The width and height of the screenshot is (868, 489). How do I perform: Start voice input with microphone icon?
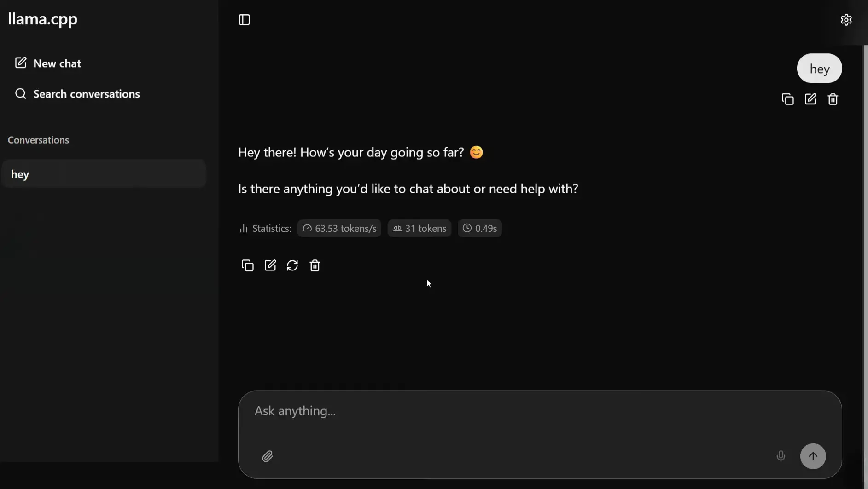(x=781, y=456)
